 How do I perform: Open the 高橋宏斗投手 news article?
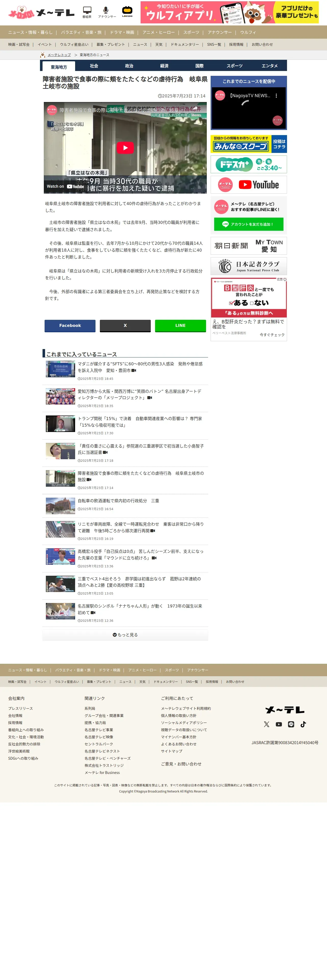[x=141, y=554]
